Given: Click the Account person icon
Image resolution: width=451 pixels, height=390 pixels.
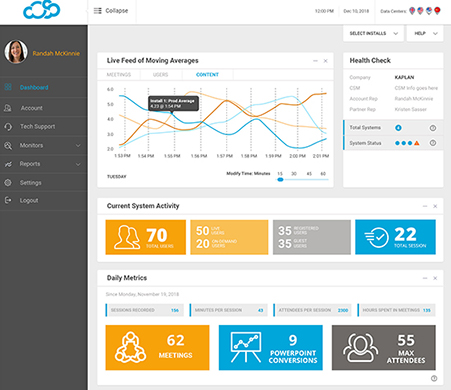Looking at the screenshot, I should 8,108.
